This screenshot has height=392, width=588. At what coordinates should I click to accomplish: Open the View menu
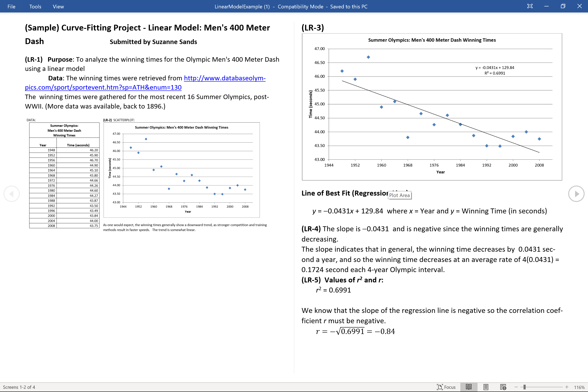pyautogui.click(x=58, y=6)
